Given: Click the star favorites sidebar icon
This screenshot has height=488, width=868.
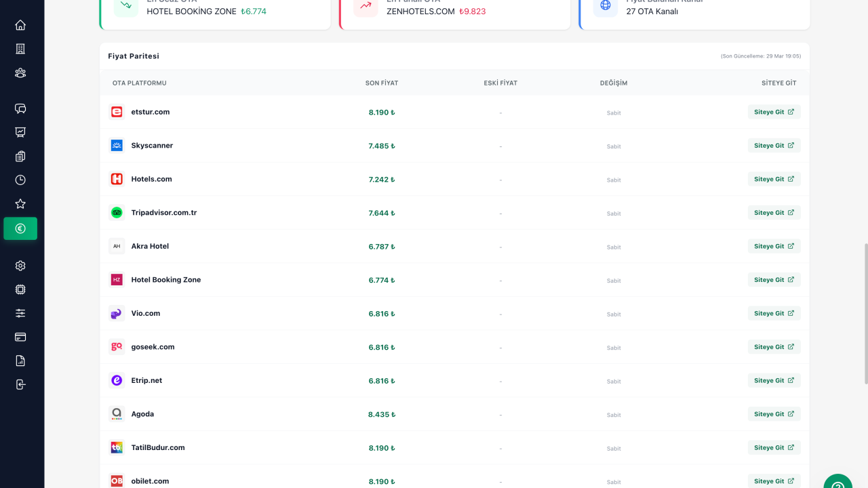Looking at the screenshot, I should point(20,203).
